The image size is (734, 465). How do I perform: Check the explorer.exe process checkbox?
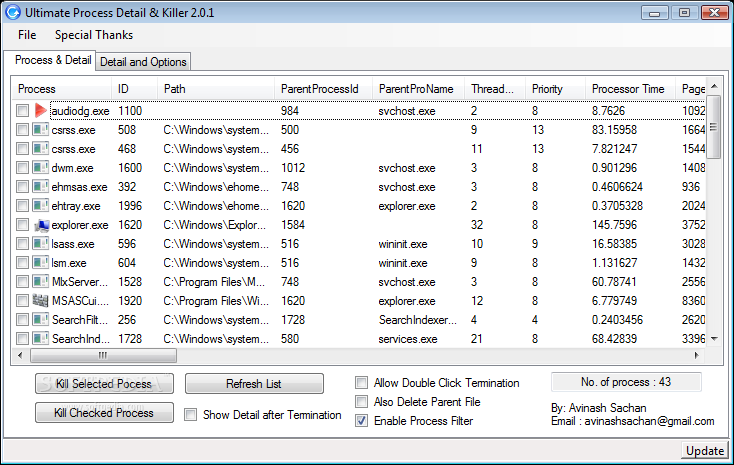click(22, 225)
